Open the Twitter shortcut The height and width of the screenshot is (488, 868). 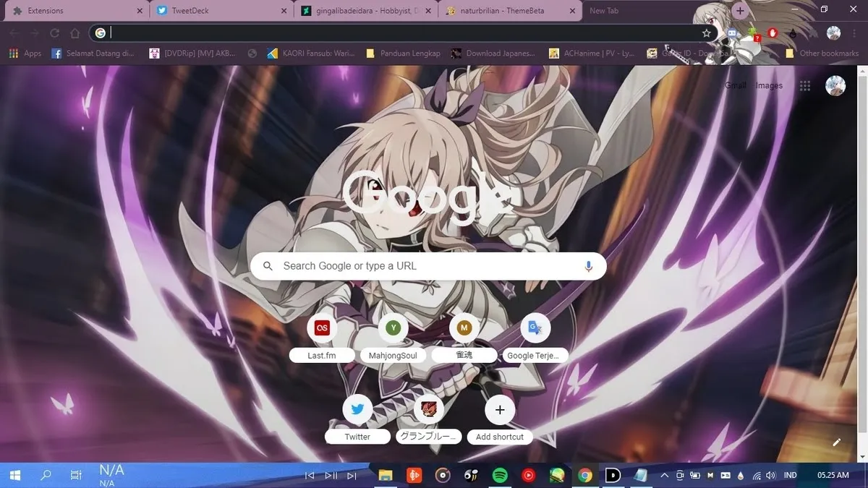point(357,419)
